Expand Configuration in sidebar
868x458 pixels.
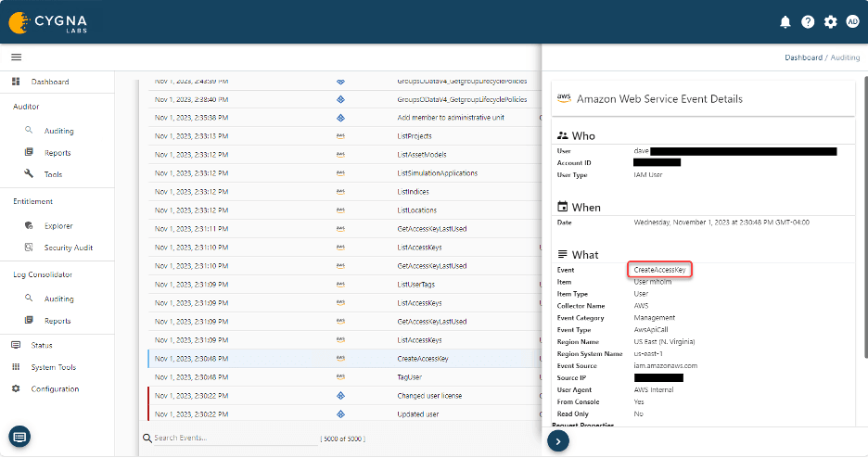(55, 388)
